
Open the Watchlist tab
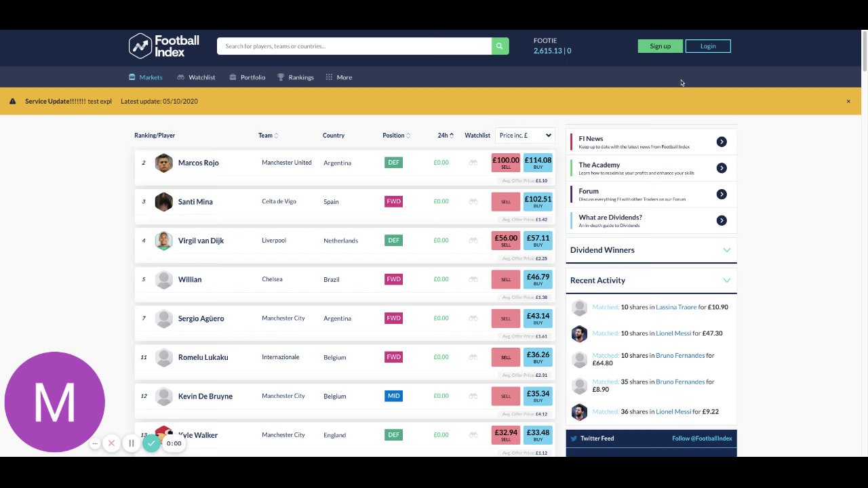(x=196, y=77)
